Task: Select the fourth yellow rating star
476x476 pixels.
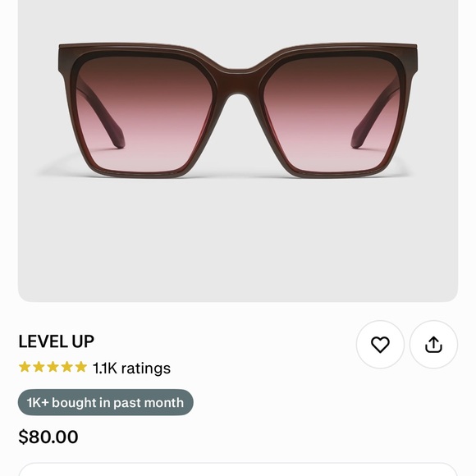Action: tap(66, 367)
